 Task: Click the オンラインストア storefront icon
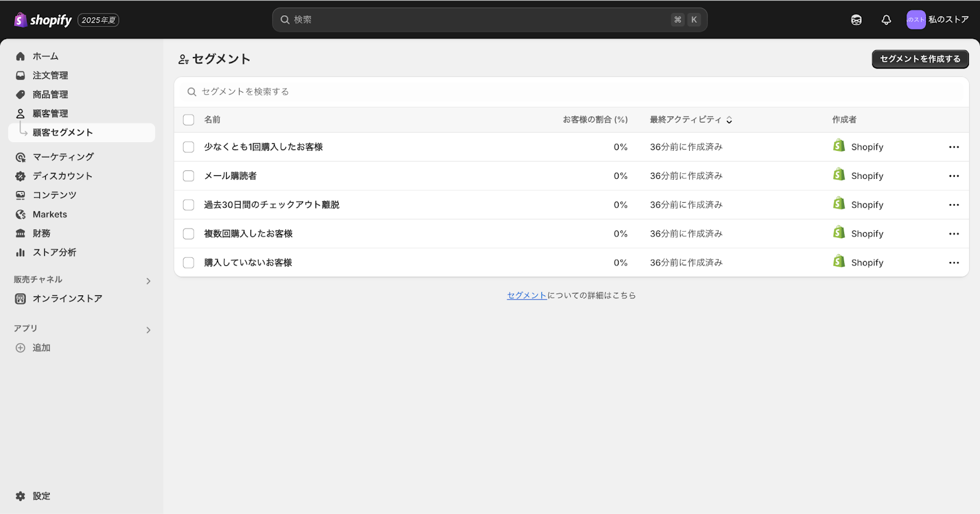tap(20, 298)
